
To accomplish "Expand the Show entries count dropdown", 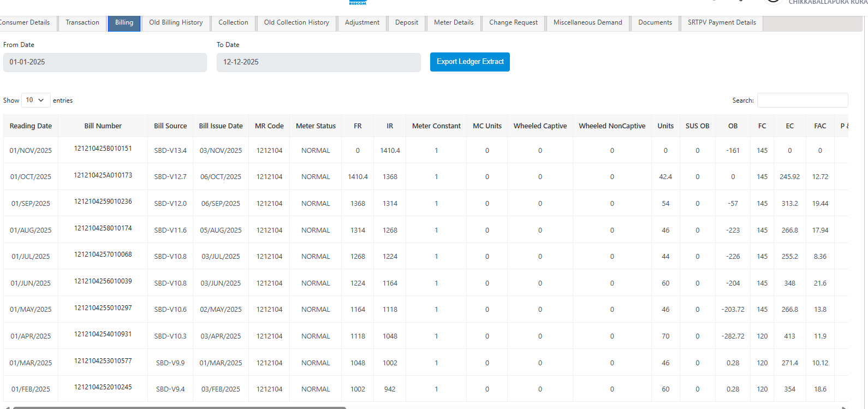I will [x=35, y=100].
